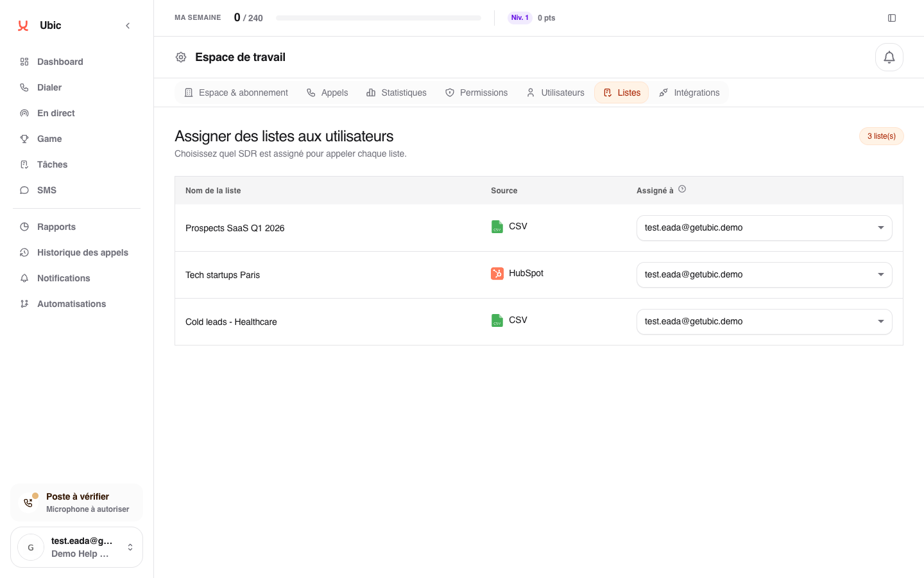Toggle the side panel layout icon

(x=892, y=18)
